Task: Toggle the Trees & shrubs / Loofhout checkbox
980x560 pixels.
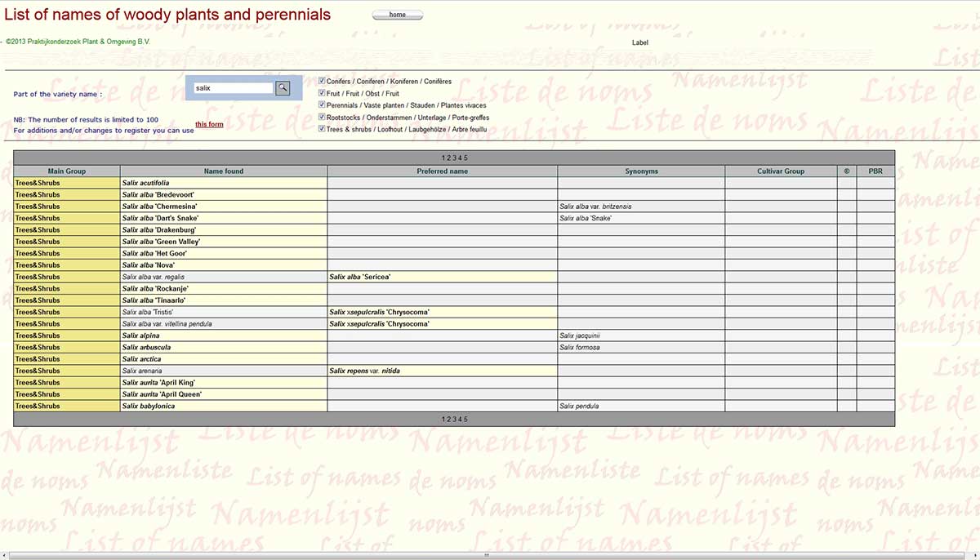Action: (x=322, y=128)
